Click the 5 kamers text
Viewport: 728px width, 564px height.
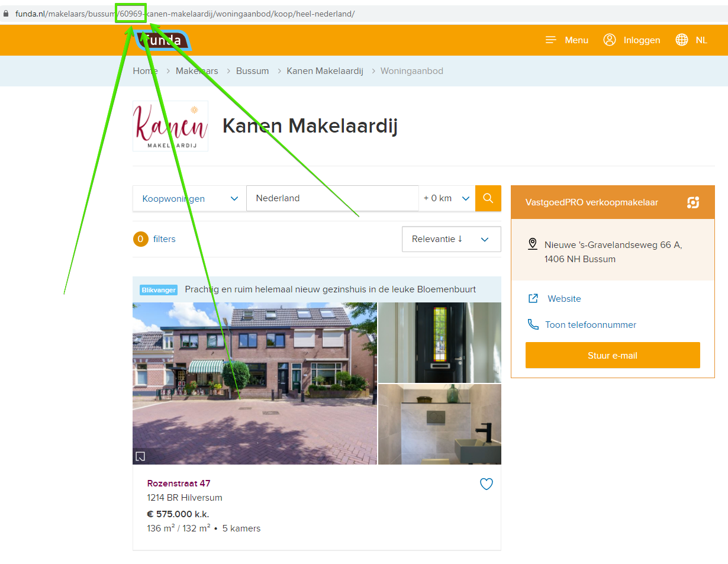click(241, 528)
